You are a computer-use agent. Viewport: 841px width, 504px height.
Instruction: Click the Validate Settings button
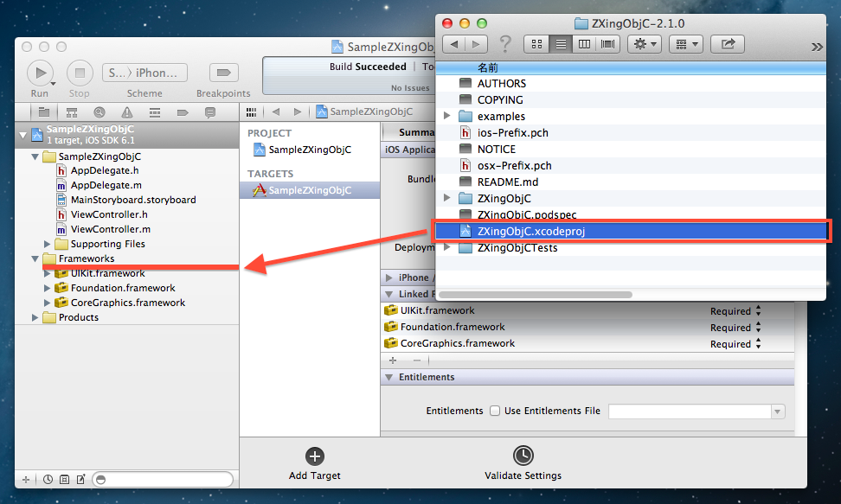(x=523, y=463)
